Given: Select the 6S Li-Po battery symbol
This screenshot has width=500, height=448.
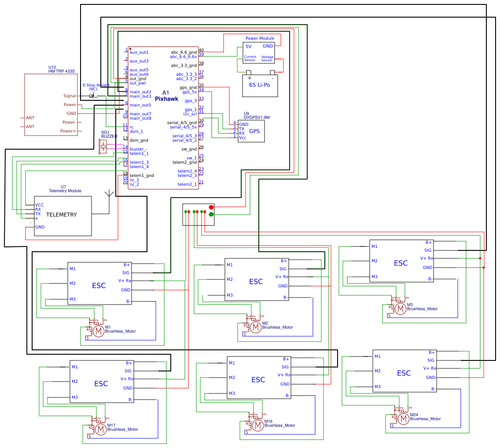Looking at the screenshot, I should pyautogui.click(x=260, y=84).
